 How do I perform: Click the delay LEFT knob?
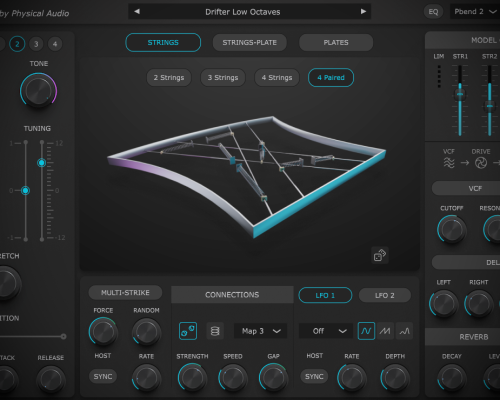[444, 304]
